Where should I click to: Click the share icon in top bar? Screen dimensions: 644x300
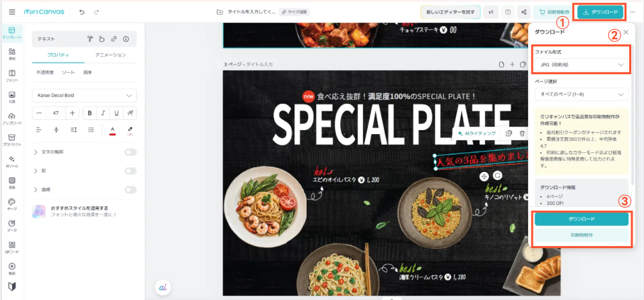(x=523, y=12)
